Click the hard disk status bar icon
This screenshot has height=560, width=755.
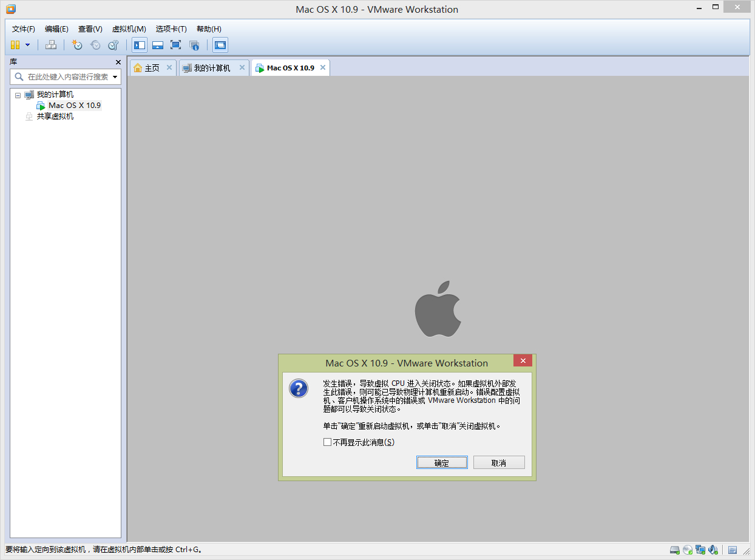675,550
